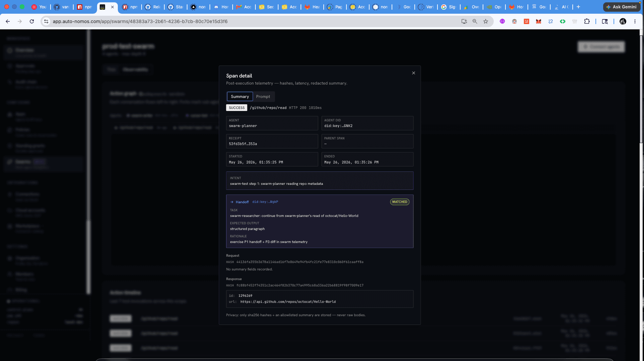The image size is (644, 361).
Task: Reload the current page
Action: [32, 21]
